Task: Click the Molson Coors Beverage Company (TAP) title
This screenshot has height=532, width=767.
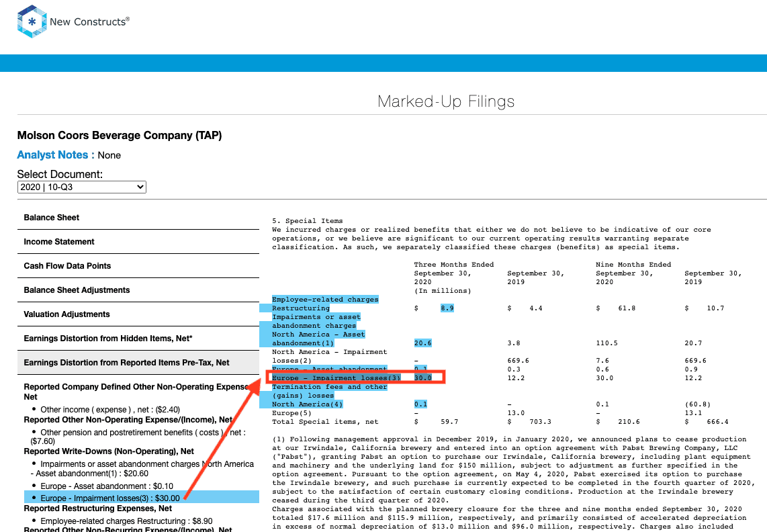Action: 120,136
